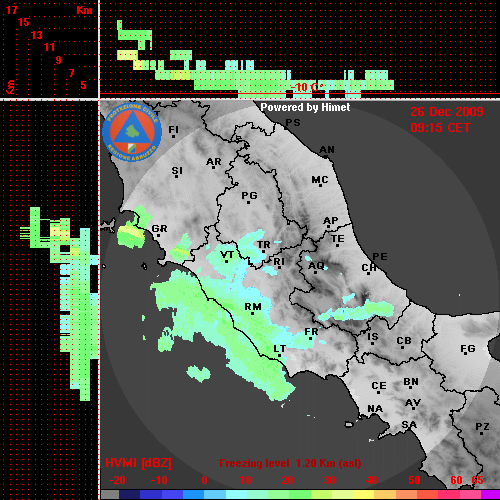Image resolution: width=500 pixels, height=500 pixels.
Task: Click the '65' dBZ scale value
Action: click(x=477, y=480)
